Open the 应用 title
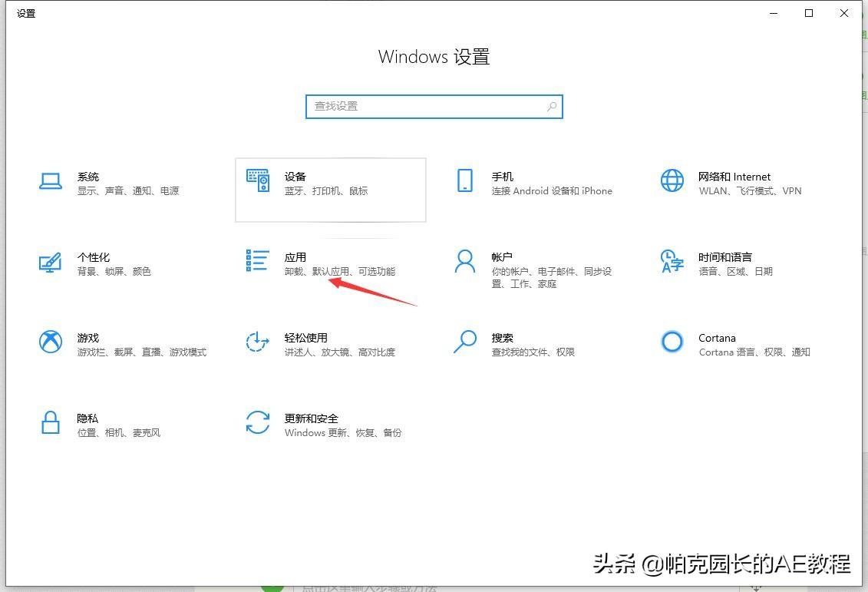The height and width of the screenshot is (592, 868). [x=295, y=257]
